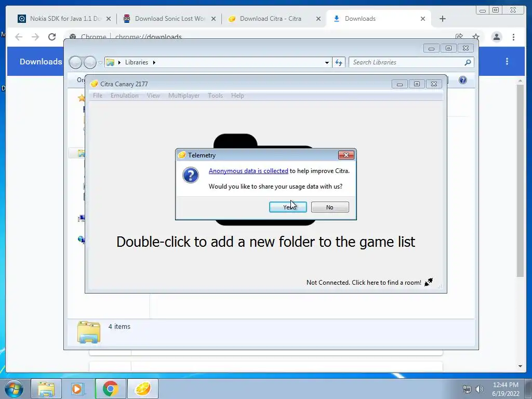Click the volume speaker tray icon
This screenshot has width=532, height=399.
pos(480,389)
